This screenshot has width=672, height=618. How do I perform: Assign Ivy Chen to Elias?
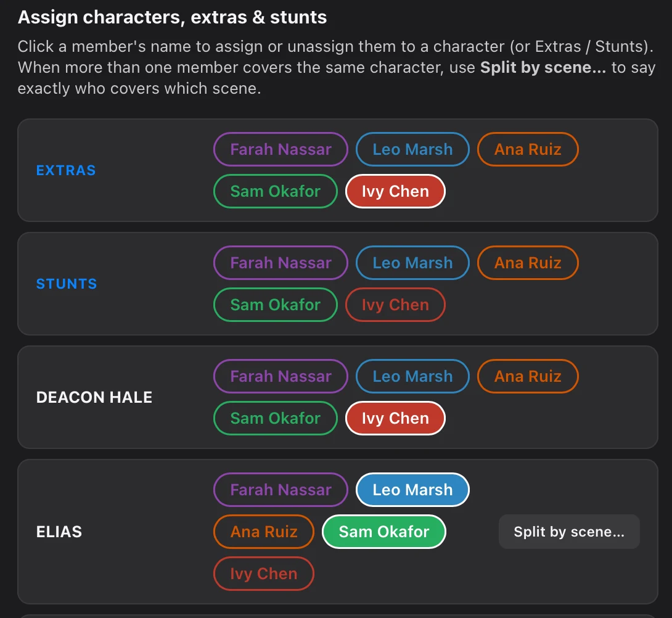click(x=264, y=574)
